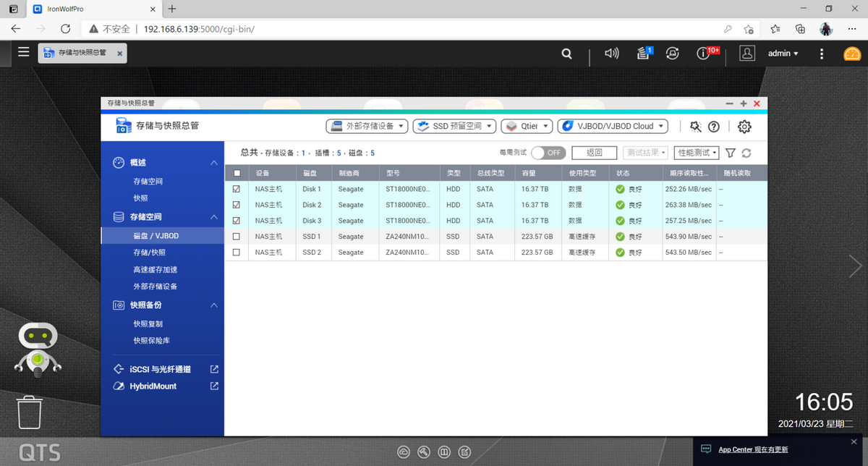Click the volume speaker icon in top bar

tap(612, 54)
